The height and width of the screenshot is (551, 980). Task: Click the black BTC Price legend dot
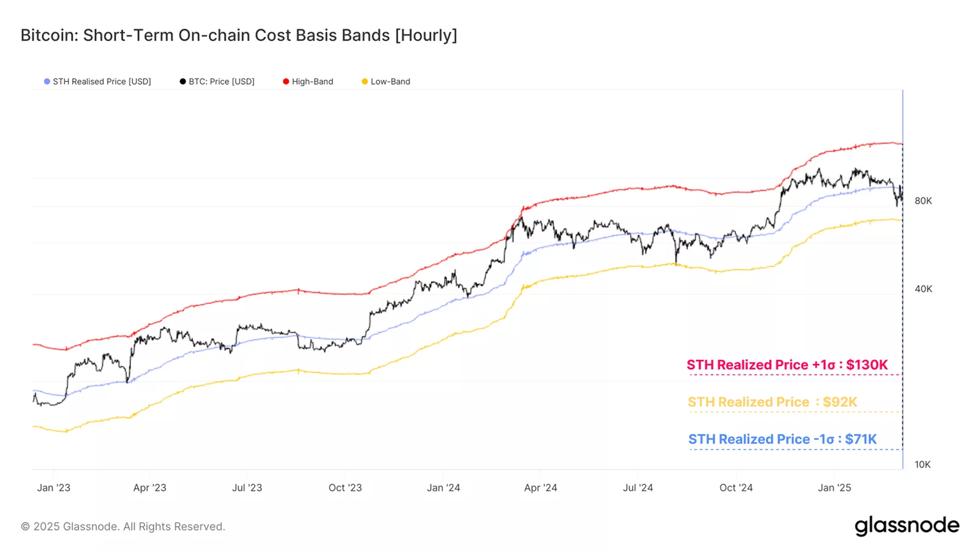(x=183, y=81)
